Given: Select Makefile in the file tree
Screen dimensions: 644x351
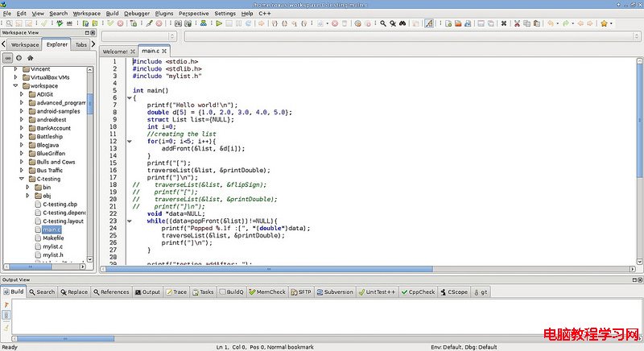Looking at the screenshot, I should [x=53, y=237].
